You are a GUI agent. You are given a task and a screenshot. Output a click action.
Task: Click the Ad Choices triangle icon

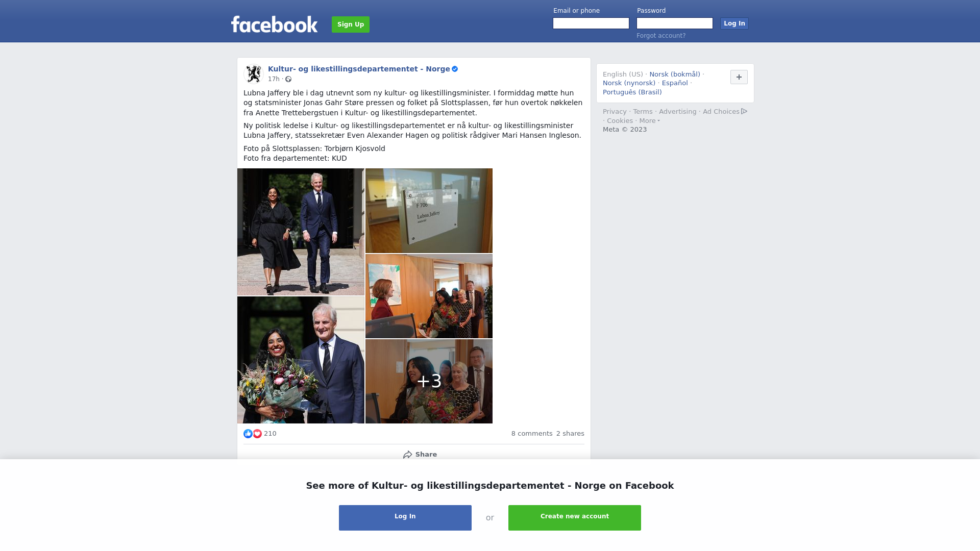(x=744, y=111)
